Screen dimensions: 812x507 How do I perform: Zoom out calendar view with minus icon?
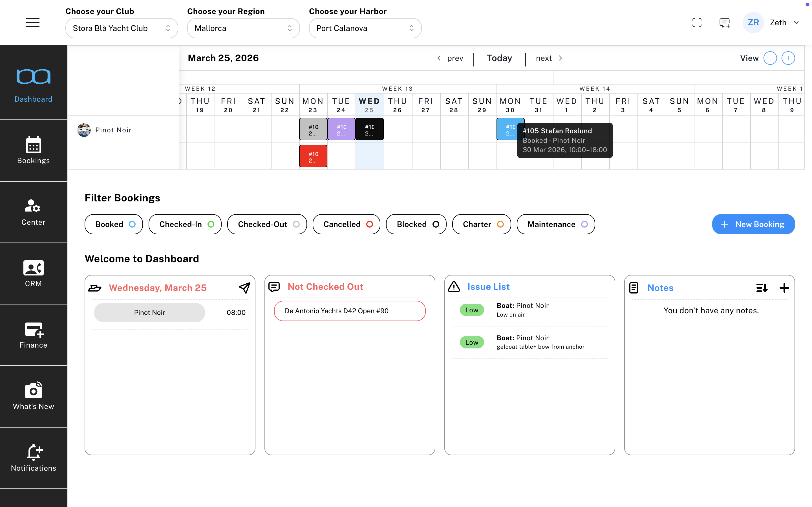pos(770,58)
